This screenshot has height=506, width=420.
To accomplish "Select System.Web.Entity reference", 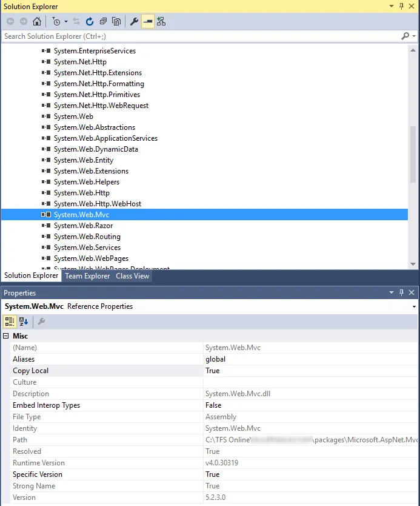I will pos(84,160).
